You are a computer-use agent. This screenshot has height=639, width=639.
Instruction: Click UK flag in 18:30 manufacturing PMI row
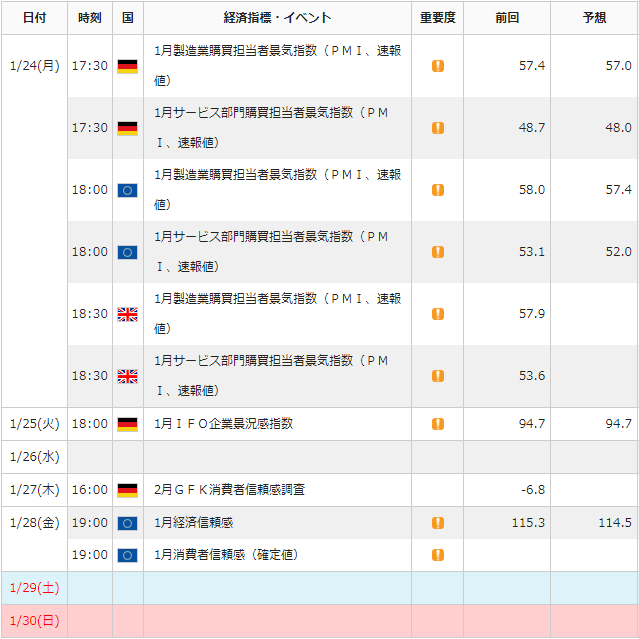point(128,314)
